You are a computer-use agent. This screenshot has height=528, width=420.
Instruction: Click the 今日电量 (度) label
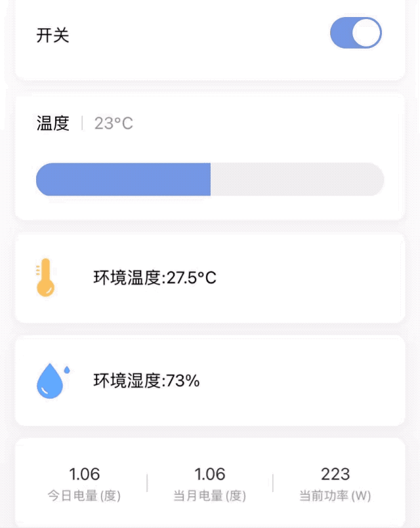(84, 496)
